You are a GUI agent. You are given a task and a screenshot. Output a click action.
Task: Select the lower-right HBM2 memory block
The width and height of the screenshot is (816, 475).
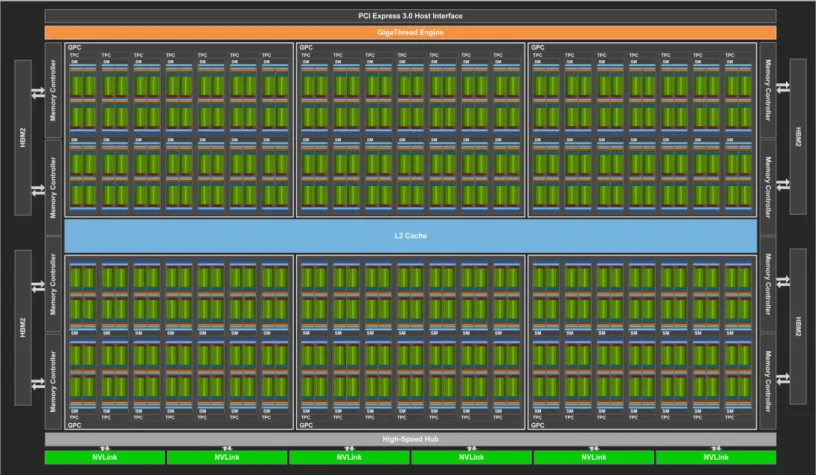[x=798, y=326]
